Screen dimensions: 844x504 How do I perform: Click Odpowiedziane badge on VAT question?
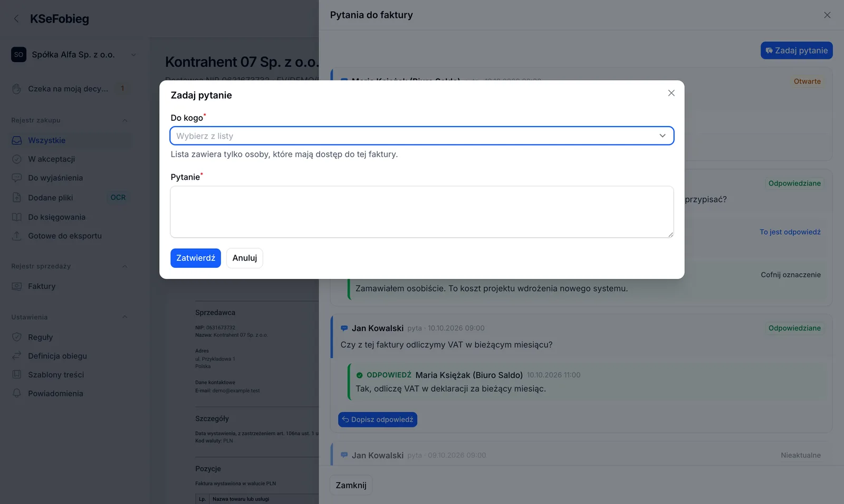794,328
